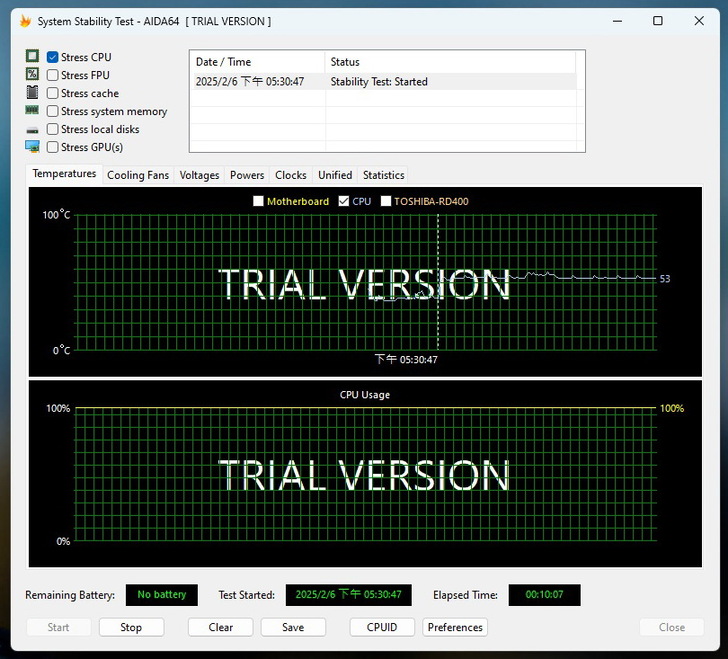Click the disk drive icon beside Stress local disks
The width and height of the screenshot is (728, 659).
coord(33,129)
